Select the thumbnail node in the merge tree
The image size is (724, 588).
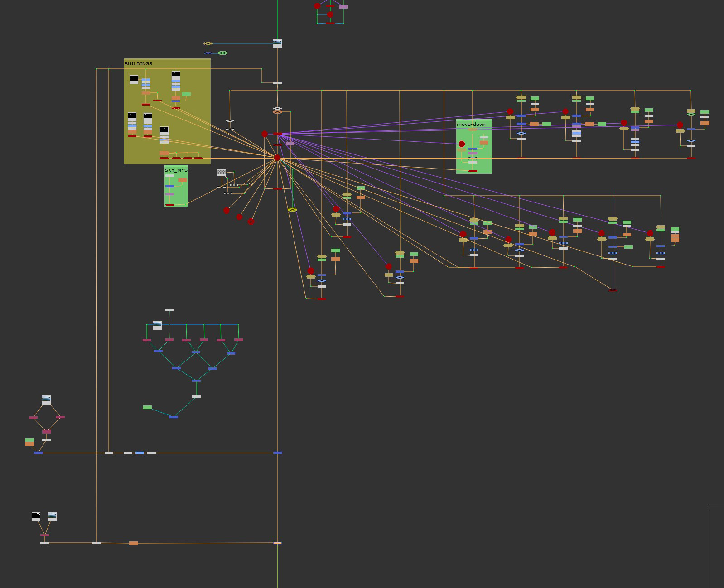(x=157, y=325)
